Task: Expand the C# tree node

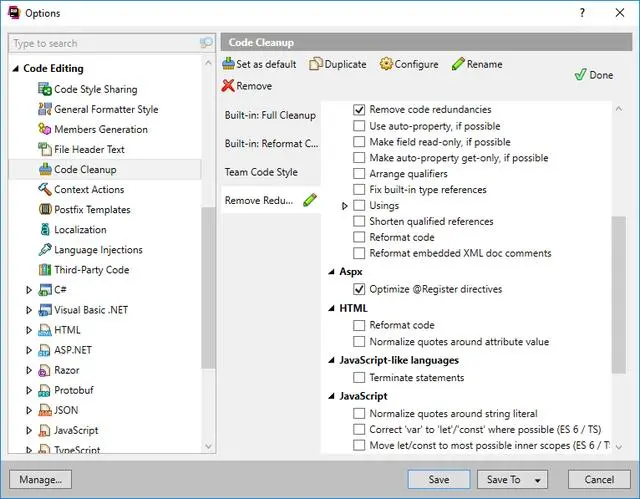Action: (x=29, y=290)
